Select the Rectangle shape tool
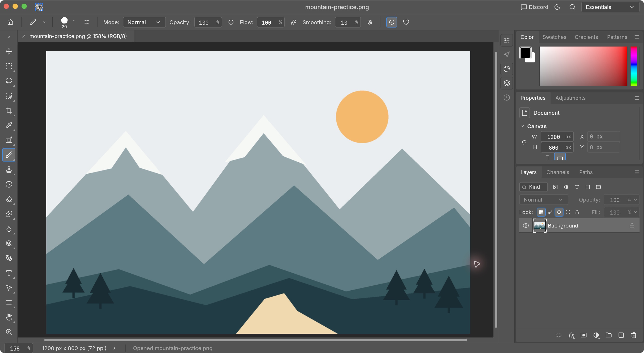The height and width of the screenshot is (353, 644). click(x=9, y=302)
